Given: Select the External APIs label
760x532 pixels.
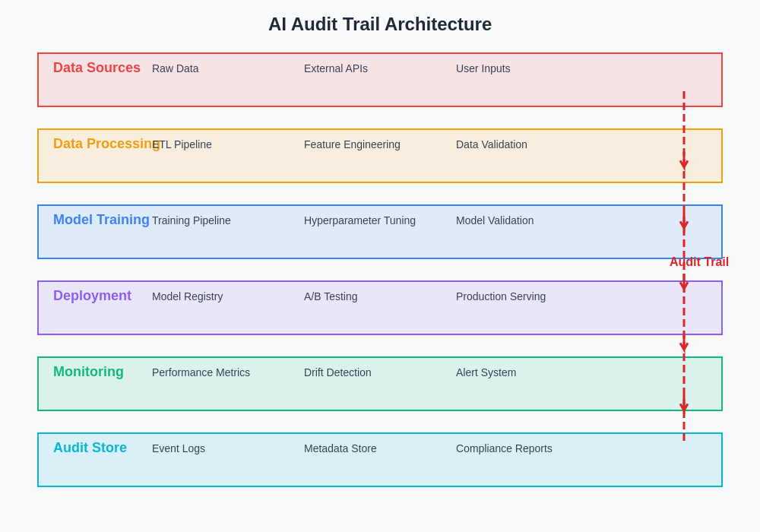Looking at the screenshot, I should tap(335, 68).
